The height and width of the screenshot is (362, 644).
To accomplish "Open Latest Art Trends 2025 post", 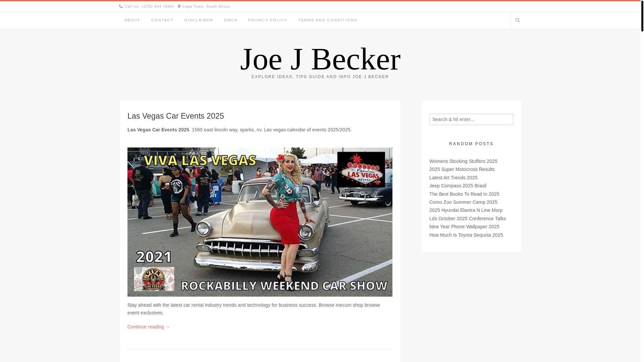I will click(x=453, y=178).
